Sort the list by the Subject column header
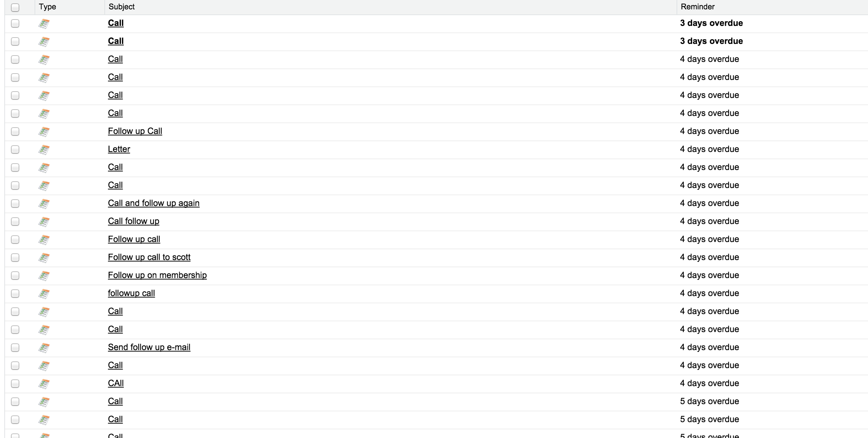This screenshot has height=438, width=868. (122, 7)
